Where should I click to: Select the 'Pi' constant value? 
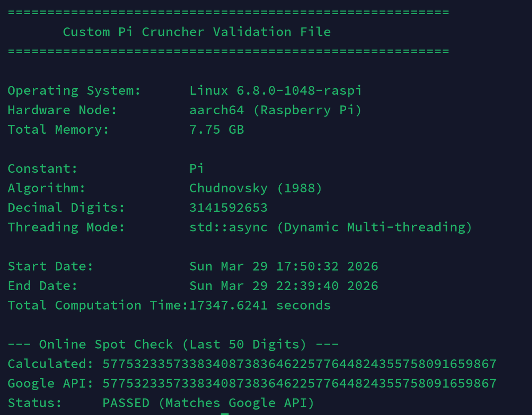click(x=197, y=169)
